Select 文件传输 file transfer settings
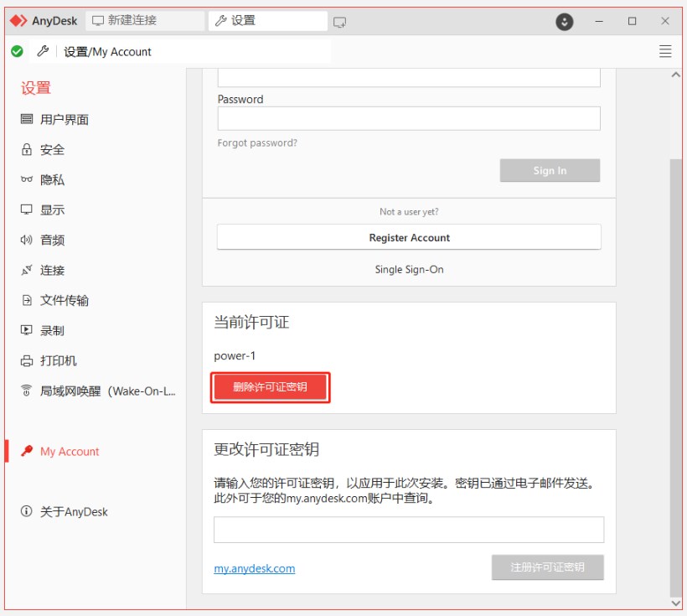This screenshot has height=616, width=687. 64,301
